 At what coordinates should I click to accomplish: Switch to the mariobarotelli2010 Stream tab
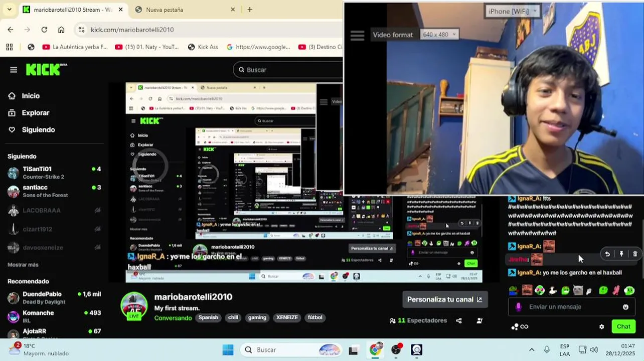click(x=73, y=10)
